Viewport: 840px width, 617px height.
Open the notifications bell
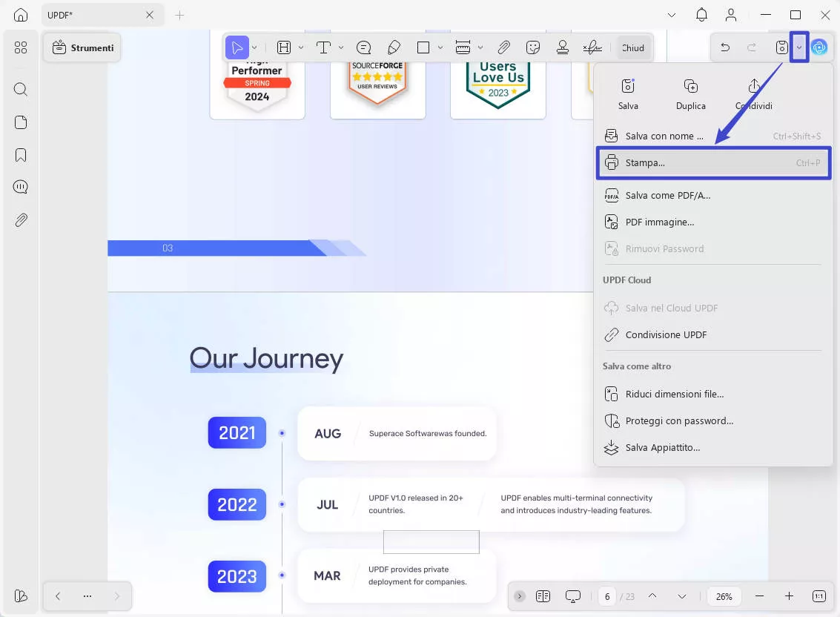pos(701,15)
